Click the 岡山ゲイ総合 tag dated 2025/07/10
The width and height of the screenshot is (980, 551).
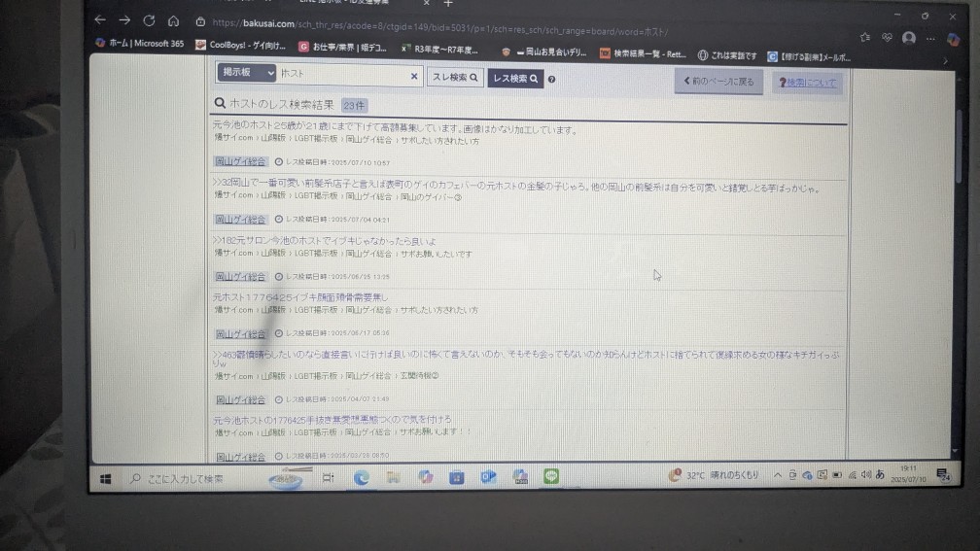point(241,161)
